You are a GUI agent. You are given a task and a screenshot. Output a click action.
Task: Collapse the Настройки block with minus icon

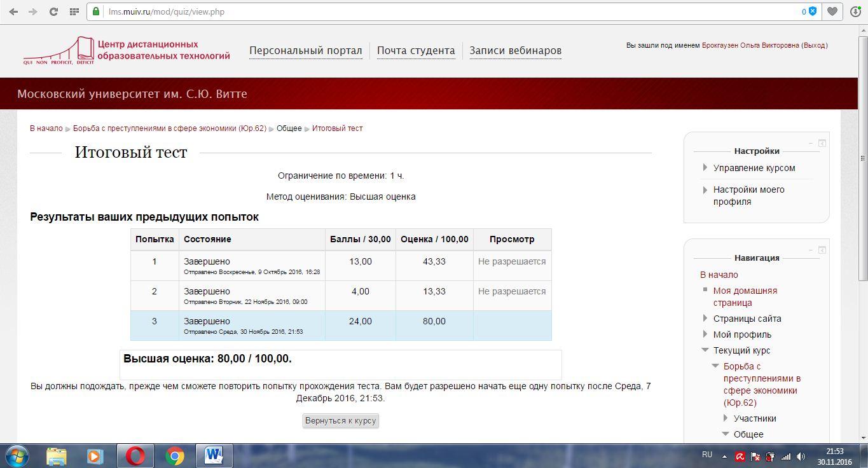[x=810, y=143]
